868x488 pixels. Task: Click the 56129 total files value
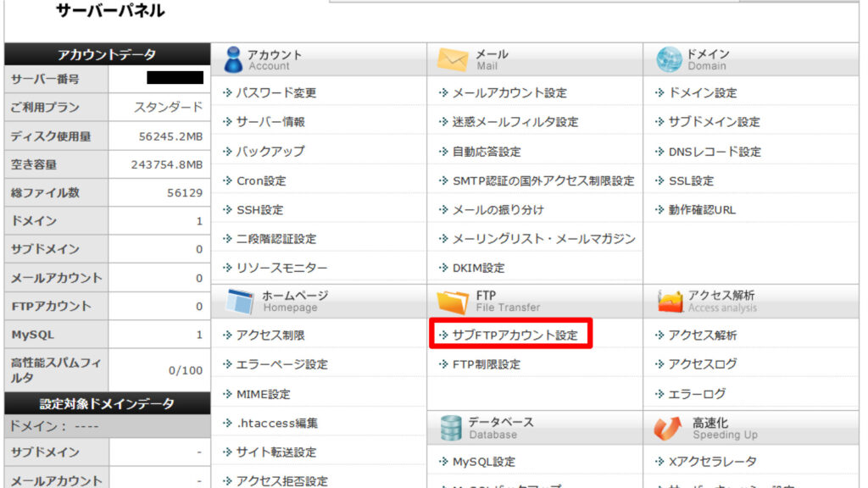click(185, 192)
